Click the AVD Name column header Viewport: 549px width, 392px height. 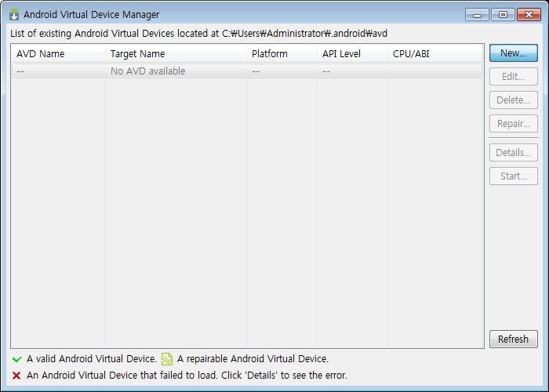(59, 53)
